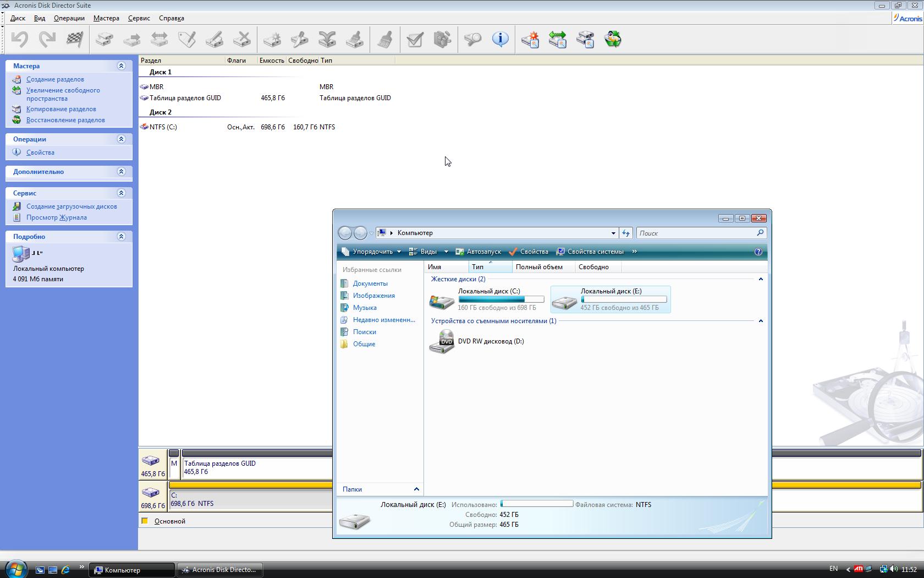This screenshot has width=924, height=578.
Task: Click the Check partition checkmark icon
Action: (x=415, y=39)
